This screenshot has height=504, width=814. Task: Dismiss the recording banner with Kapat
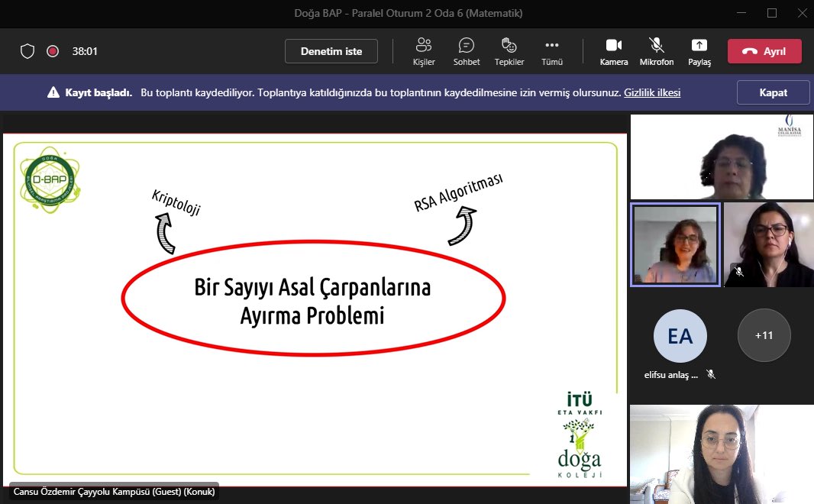pyautogui.click(x=773, y=92)
